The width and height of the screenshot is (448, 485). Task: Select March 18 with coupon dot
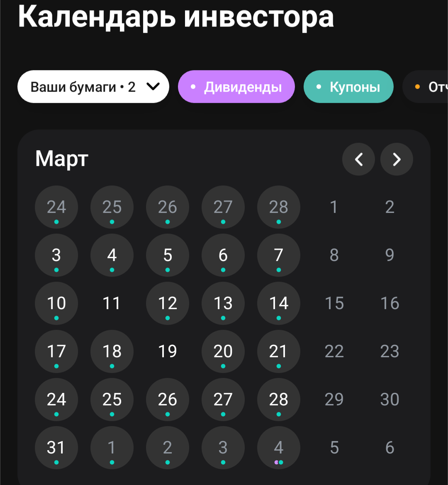pyautogui.click(x=112, y=351)
